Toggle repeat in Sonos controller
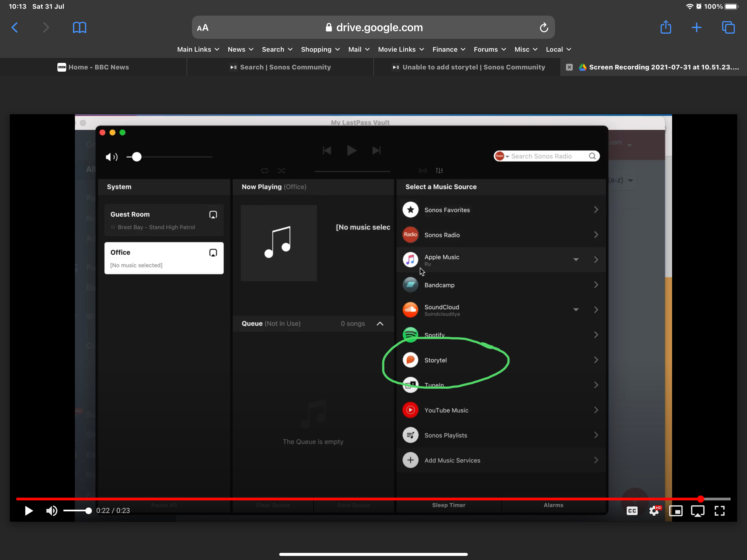This screenshot has width=747, height=560. point(265,171)
